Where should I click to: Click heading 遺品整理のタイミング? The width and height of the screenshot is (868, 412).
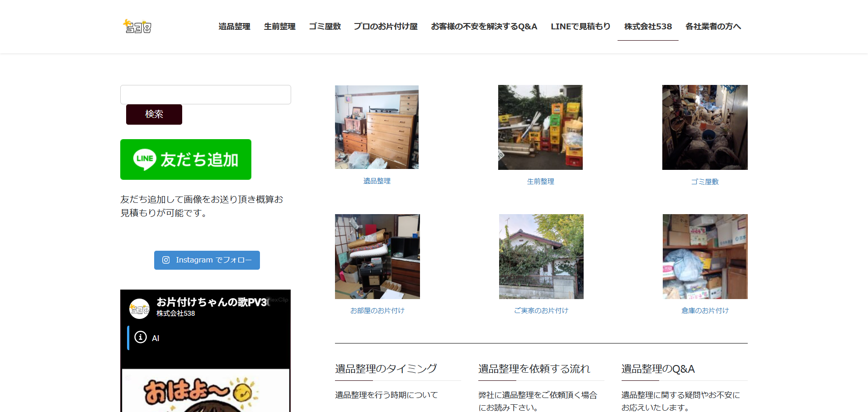pyautogui.click(x=386, y=369)
